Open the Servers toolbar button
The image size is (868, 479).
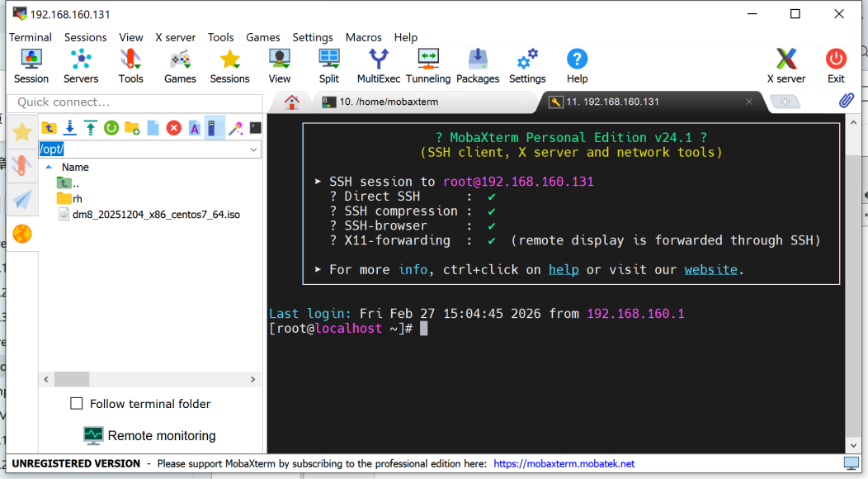(81, 67)
